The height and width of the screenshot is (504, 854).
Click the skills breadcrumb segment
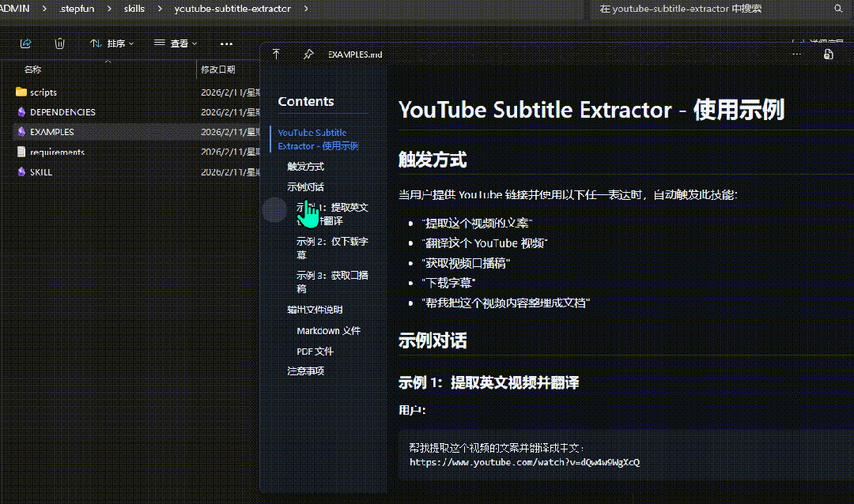point(134,9)
